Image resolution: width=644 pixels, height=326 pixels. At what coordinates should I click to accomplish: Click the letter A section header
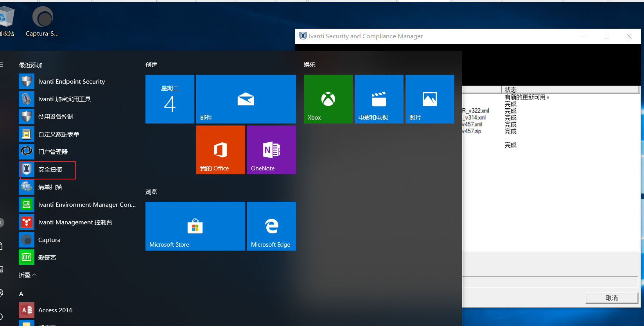pos(21,294)
